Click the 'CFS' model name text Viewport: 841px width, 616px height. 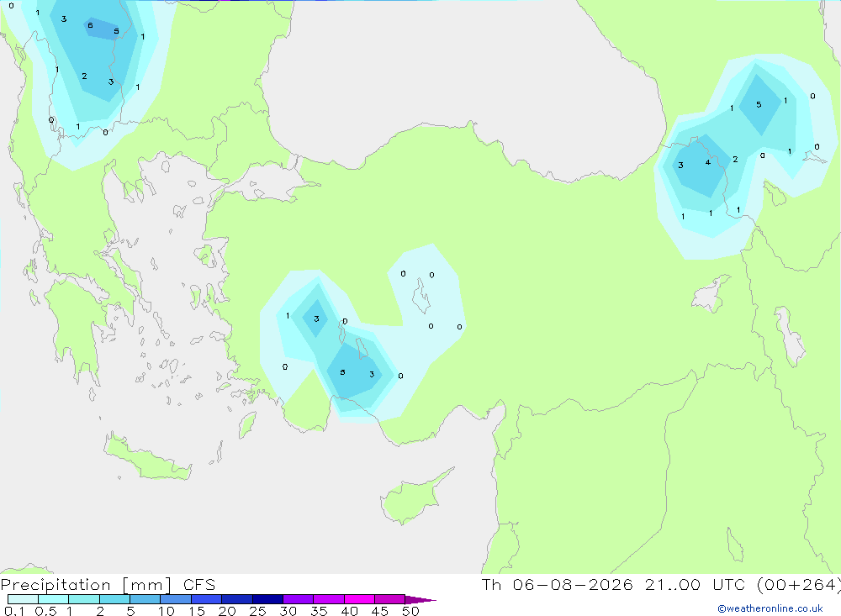199,585
